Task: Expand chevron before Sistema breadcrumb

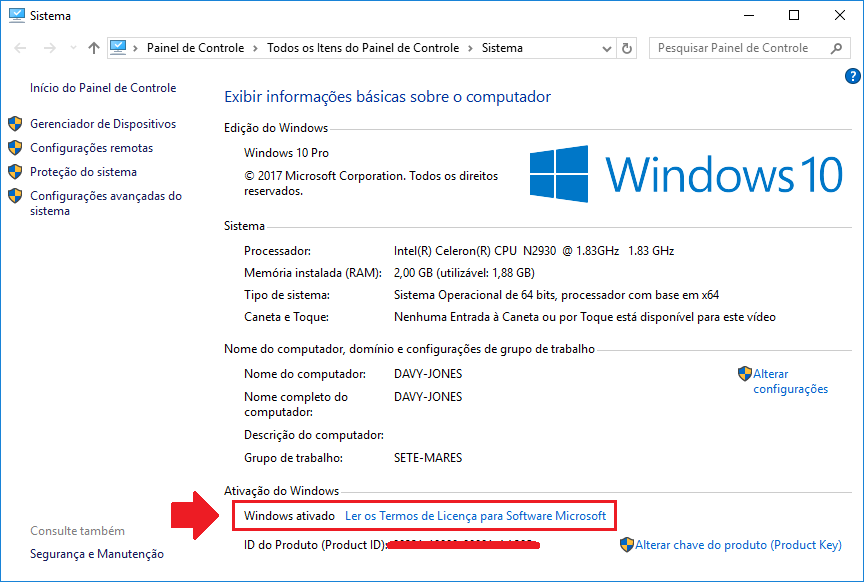Action: [x=470, y=48]
